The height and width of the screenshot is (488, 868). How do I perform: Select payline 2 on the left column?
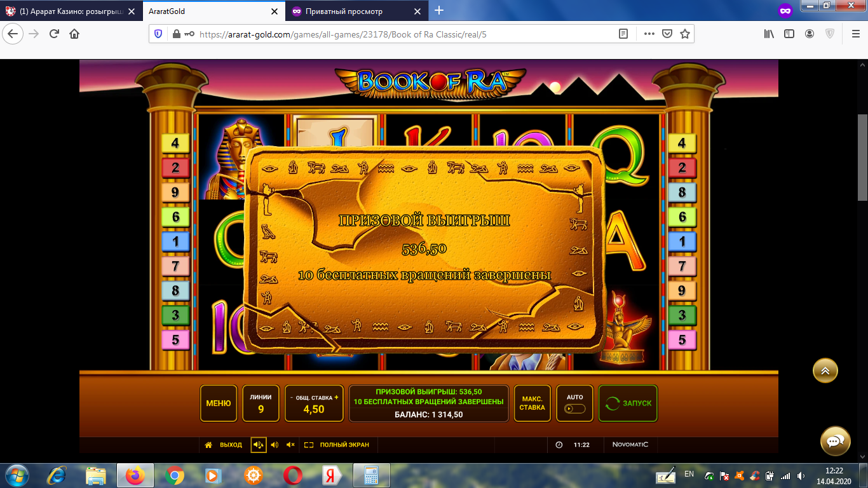click(175, 168)
